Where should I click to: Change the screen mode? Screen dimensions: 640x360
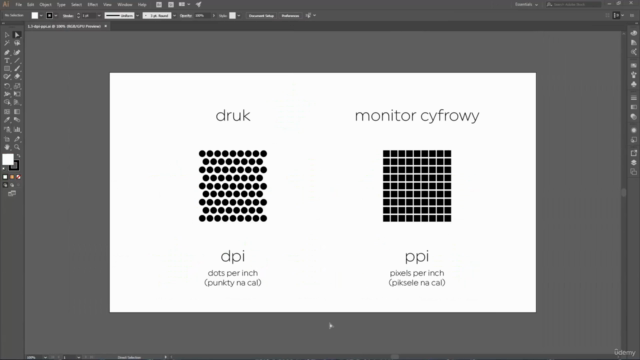12,193
